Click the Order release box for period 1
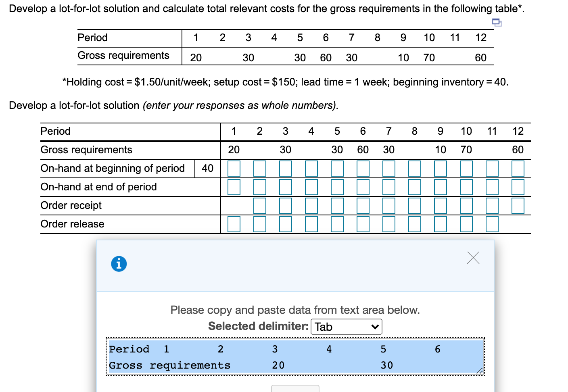 (234, 224)
